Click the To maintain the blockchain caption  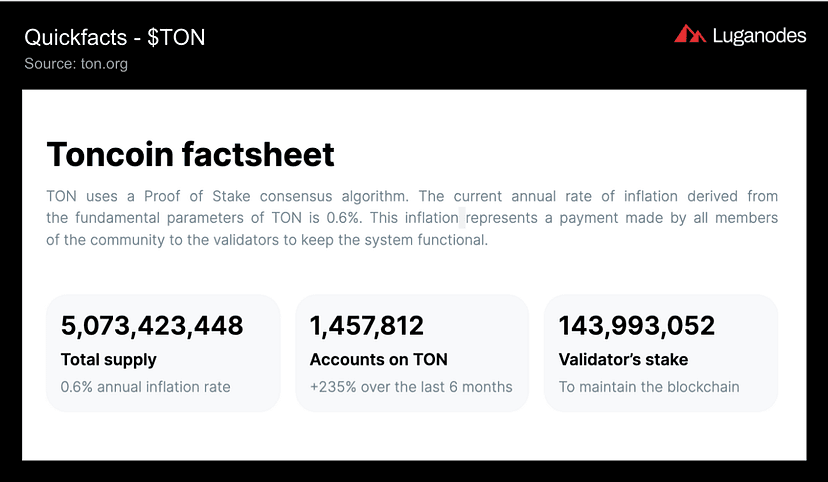(x=649, y=387)
